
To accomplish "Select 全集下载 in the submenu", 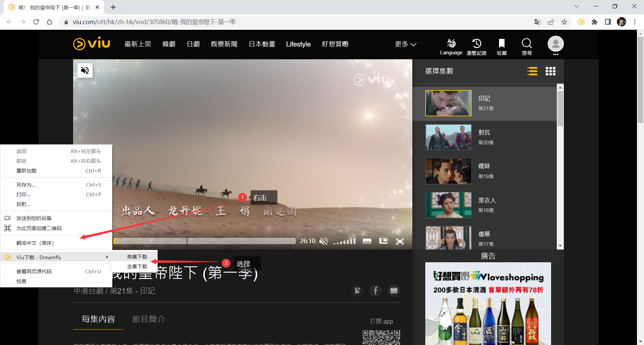I will click(135, 267).
